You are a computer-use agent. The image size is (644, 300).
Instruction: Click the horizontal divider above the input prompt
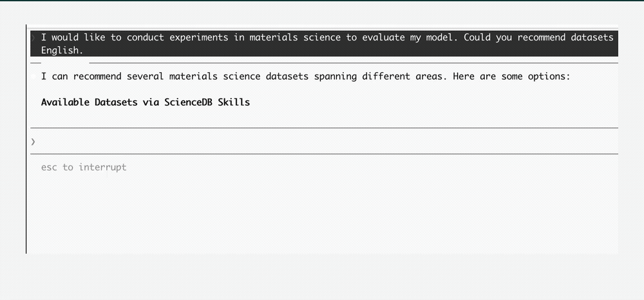click(x=324, y=128)
